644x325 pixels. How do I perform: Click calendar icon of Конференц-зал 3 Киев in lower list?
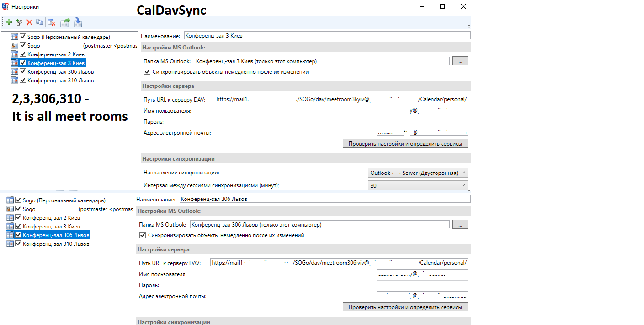(10, 226)
